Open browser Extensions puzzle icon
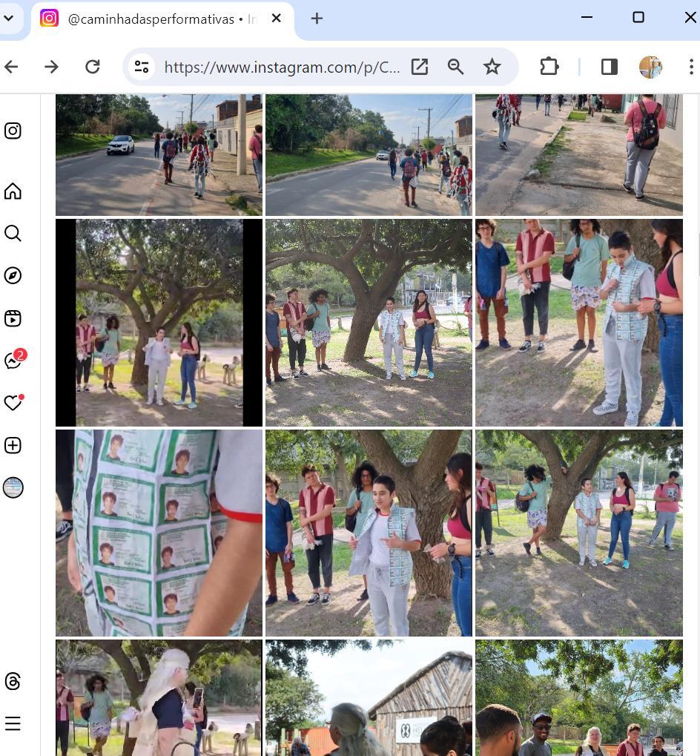The height and width of the screenshot is (756, 700). (549, 67)
